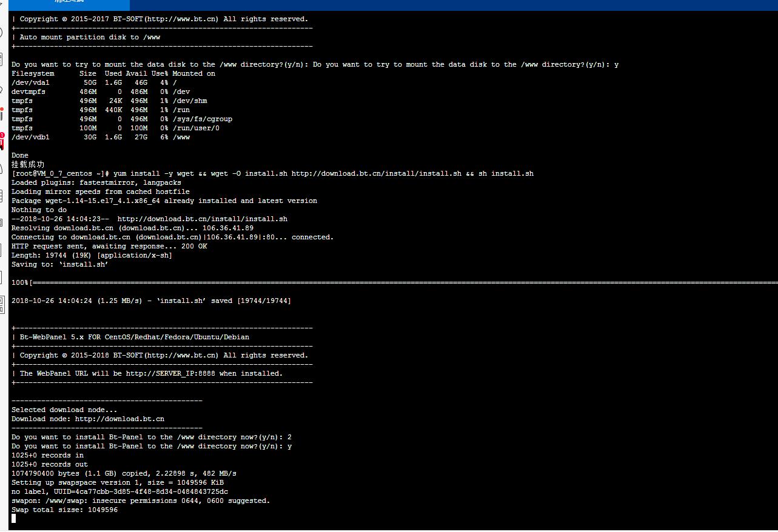778x532 pixels.
Task: Select the devtmpfs filesystem row
Action: (x=101, y=91)
